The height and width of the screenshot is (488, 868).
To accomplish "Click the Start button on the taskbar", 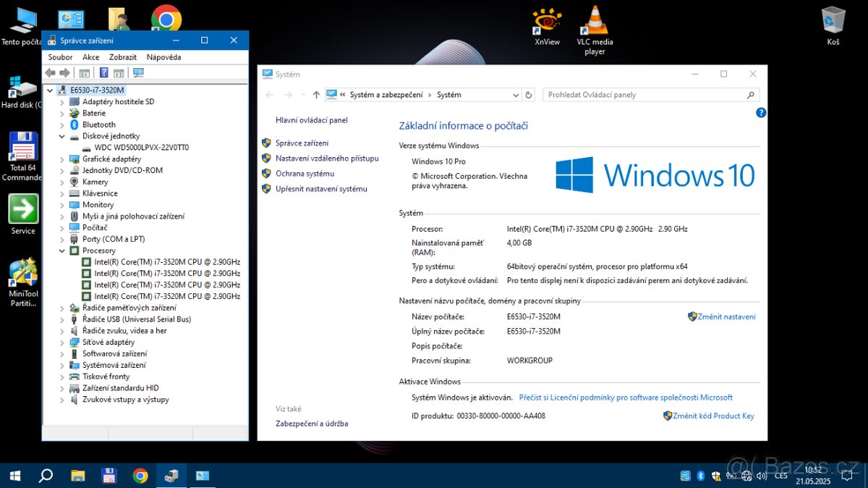I will [14, 476].
